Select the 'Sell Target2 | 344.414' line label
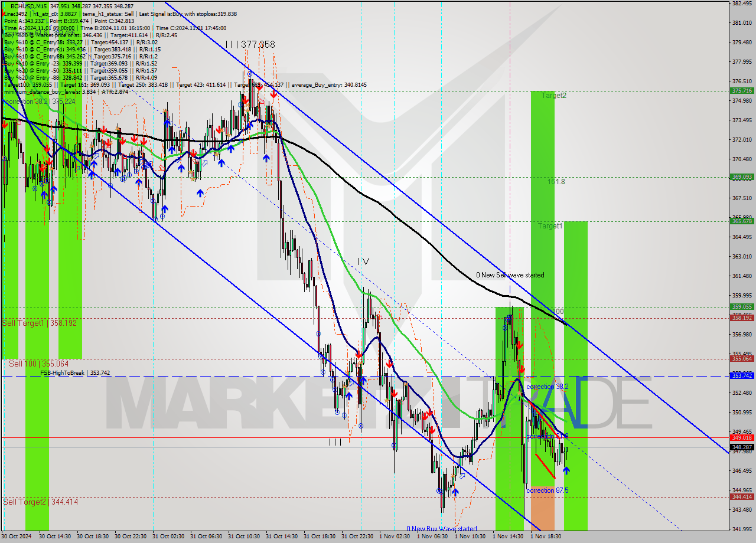756x543 pixels. (x=40, y=502)
